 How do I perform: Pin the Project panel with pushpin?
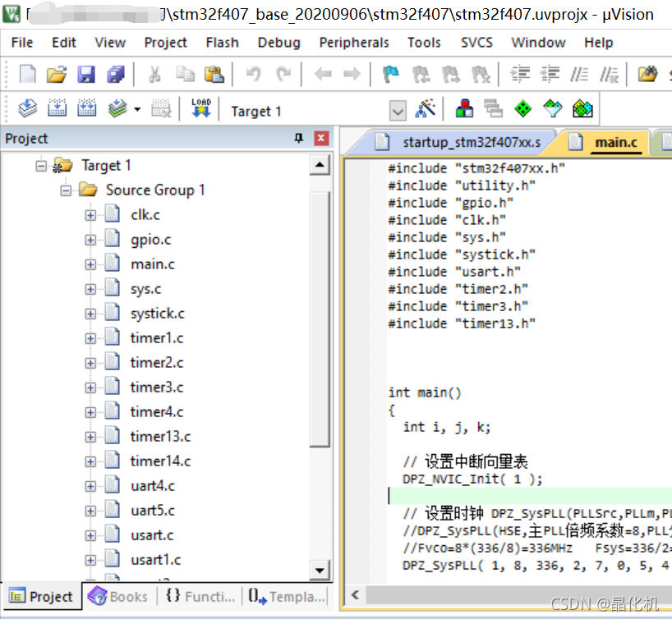tap(299, 138)
